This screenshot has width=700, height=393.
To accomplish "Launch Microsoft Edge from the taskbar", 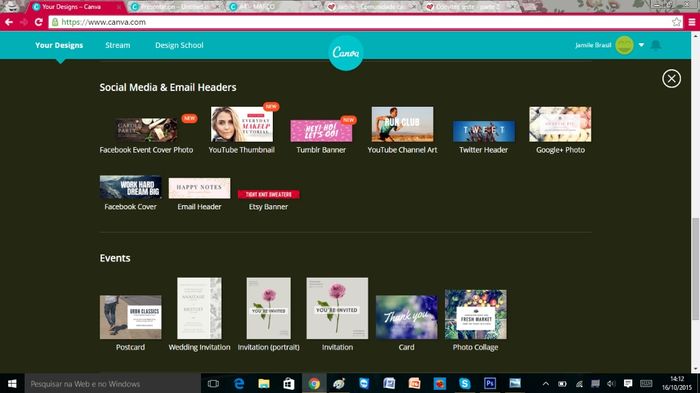I will pos(239,384).
